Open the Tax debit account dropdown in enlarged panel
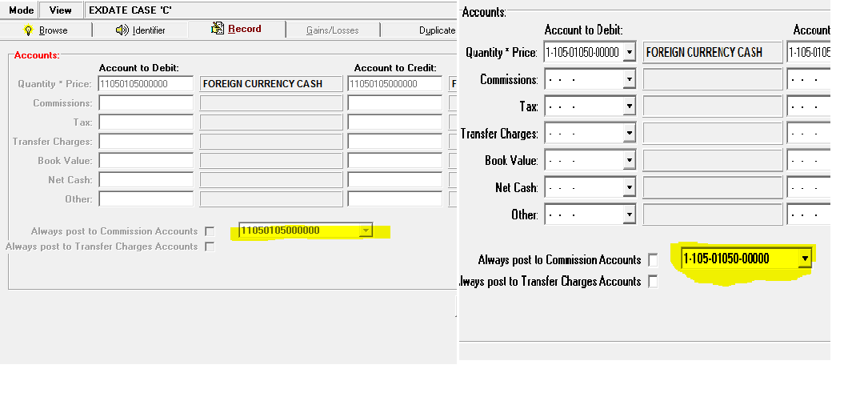Image resolution: width=868 pixels, height=401 pixels. click(x=630, y=107)
